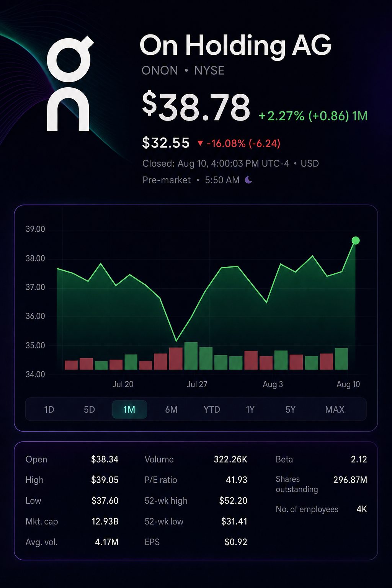
Task: Click the Pre-market 5:50 AM label
Action: coord(191,180)
